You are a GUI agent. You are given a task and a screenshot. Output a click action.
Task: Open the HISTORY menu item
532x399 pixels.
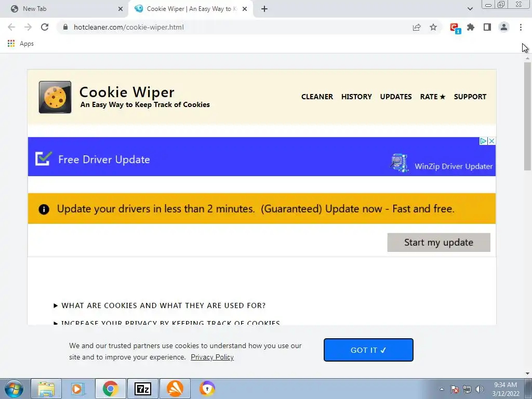pos(356,97)
